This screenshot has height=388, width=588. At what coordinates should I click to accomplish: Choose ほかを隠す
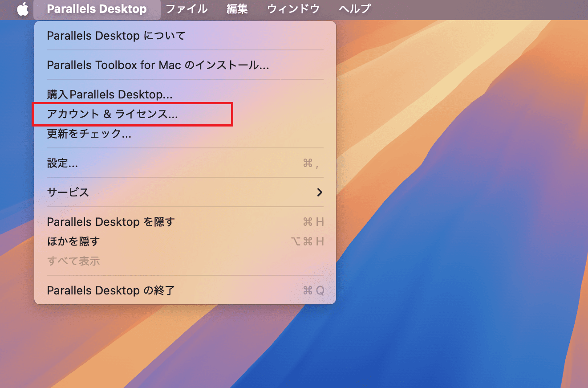point(185,241)
